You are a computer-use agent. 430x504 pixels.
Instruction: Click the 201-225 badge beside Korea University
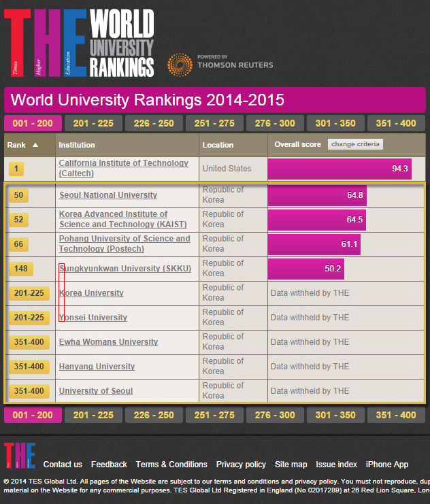tap(29, 293)
